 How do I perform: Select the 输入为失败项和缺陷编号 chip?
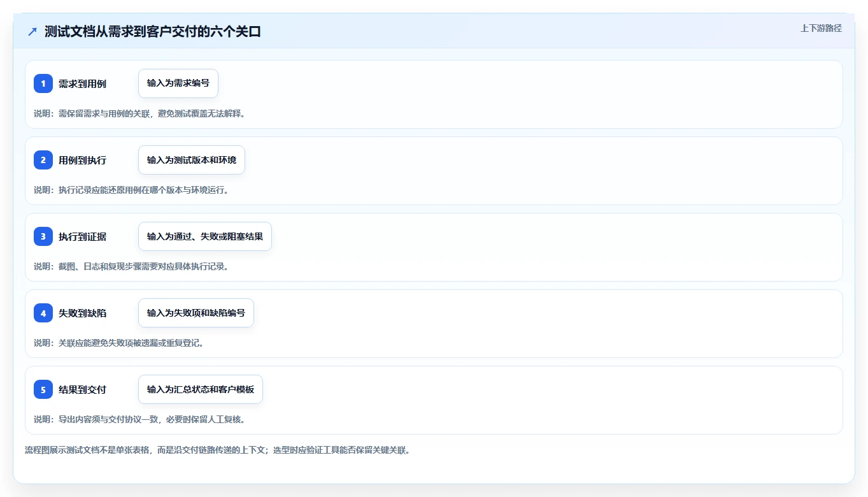click(196, 313)
